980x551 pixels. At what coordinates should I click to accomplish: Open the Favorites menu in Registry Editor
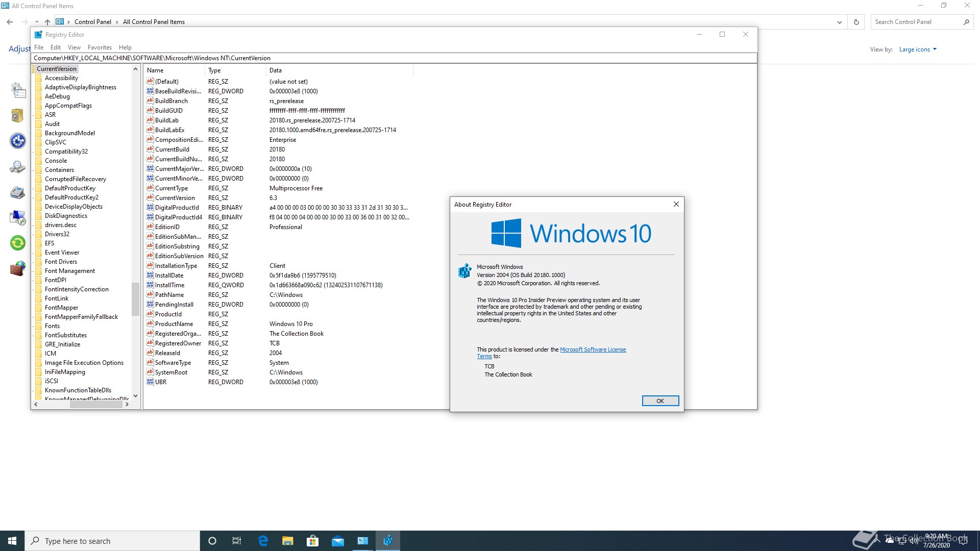point(100,47)
